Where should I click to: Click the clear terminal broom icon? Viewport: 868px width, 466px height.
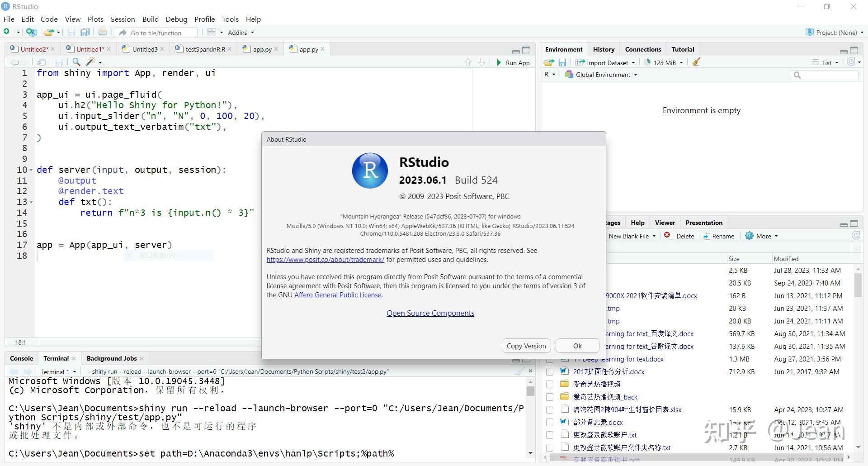[x=519, y=371]
